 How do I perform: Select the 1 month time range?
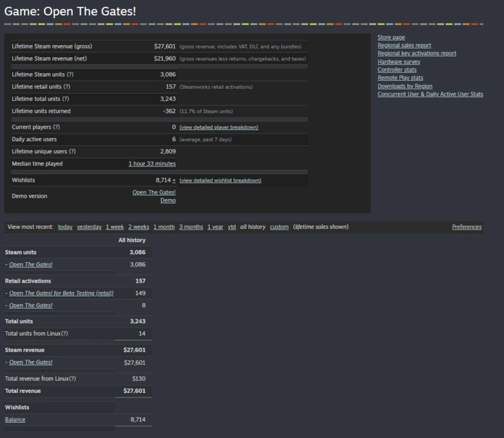(164, 227)
